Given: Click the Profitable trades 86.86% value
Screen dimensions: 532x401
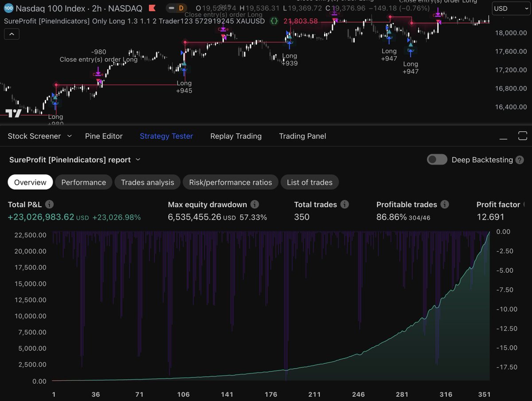Looking at the screenshot, I should 391,217.
